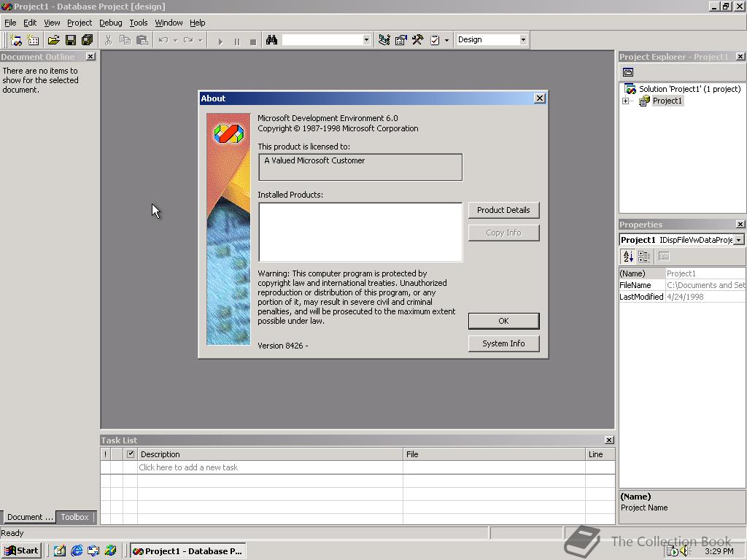Click the Undo arrow icon
Viewport: 747px width, 560px height.
(x=163, y=40)
